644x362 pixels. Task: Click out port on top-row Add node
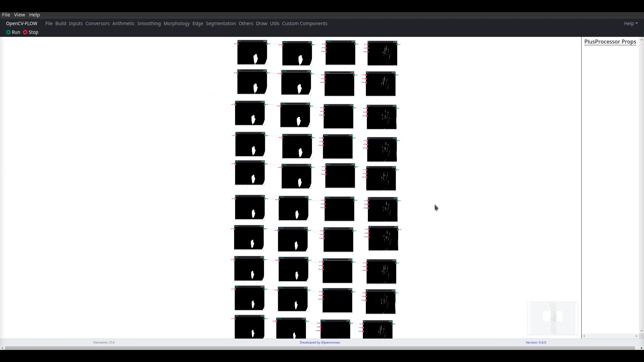[397, 44]
